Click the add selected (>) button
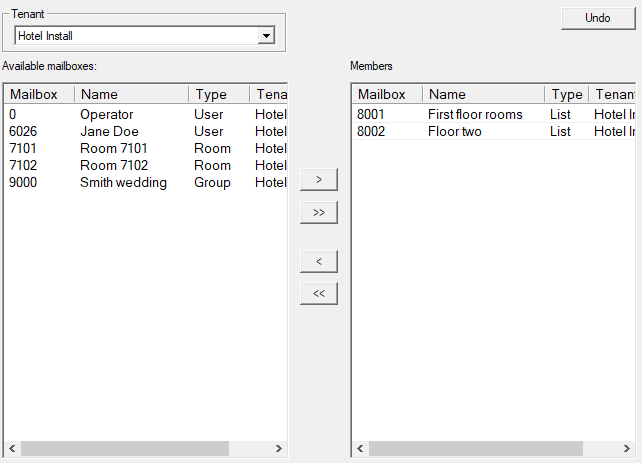Image resolution: width=642 pixels, height=463 pixels. click(319, 180)
